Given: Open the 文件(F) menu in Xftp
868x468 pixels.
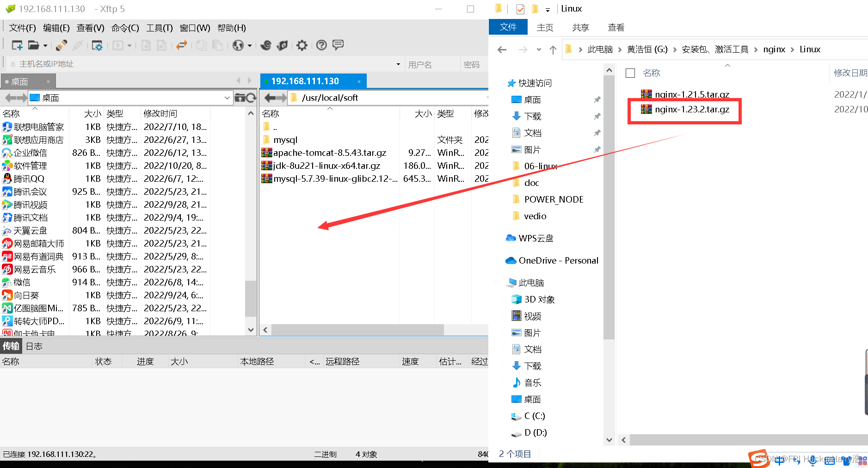Looking at the screenshot, I should 22,28.
